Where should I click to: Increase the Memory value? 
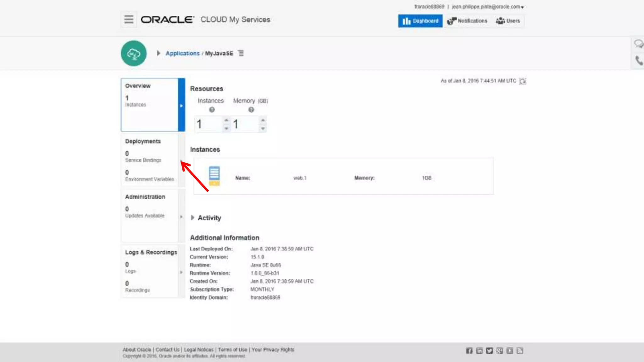[263, 120]
